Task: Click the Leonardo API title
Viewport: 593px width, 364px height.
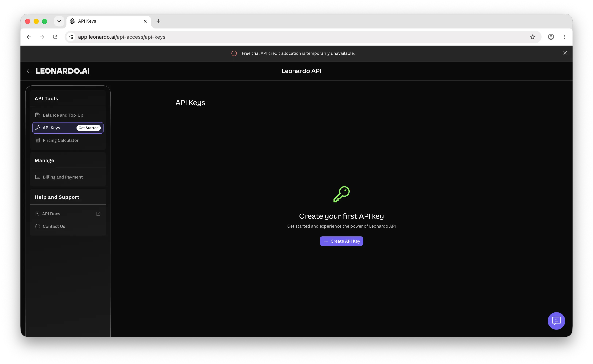Action: 301,71
